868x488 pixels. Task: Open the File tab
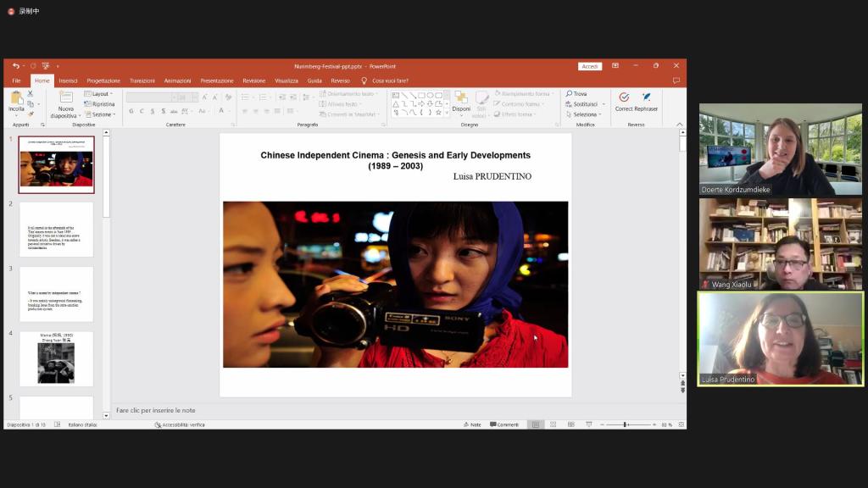coord(17,80)
